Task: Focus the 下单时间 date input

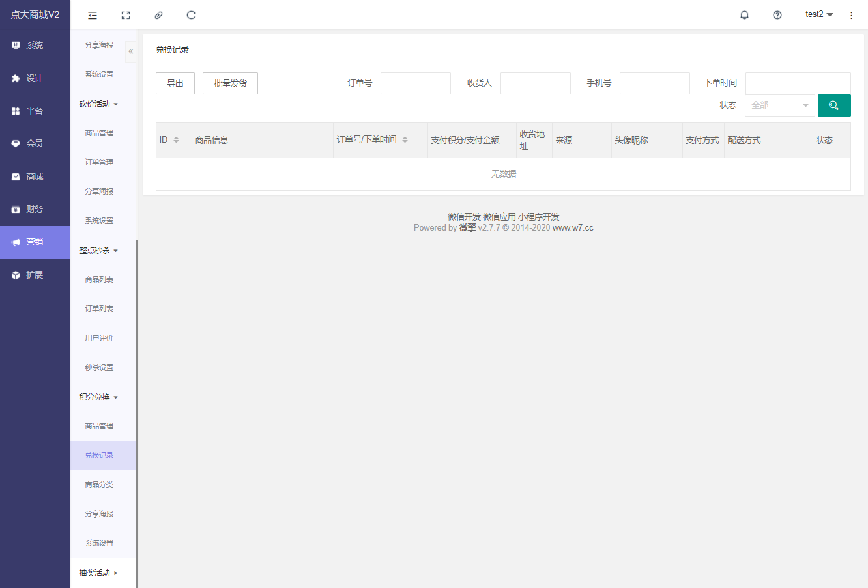Action: click(798, 83)
